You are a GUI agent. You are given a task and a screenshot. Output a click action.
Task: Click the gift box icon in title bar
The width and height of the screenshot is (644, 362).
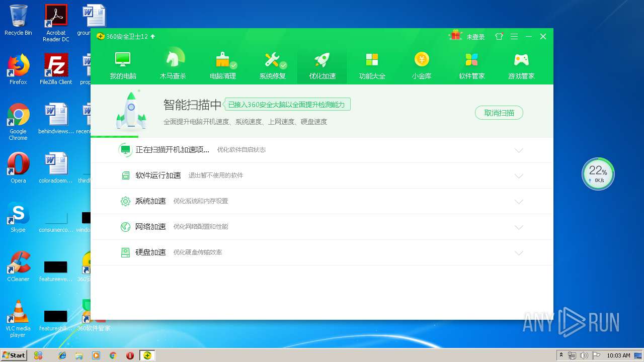455,35
